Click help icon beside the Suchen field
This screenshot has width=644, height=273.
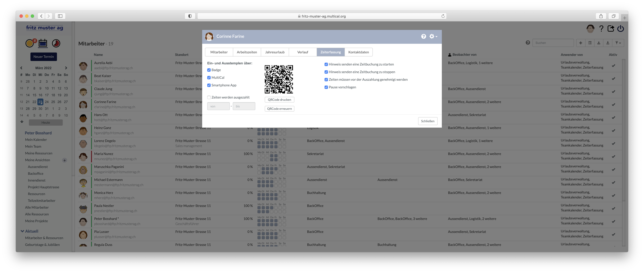(528, 42)
